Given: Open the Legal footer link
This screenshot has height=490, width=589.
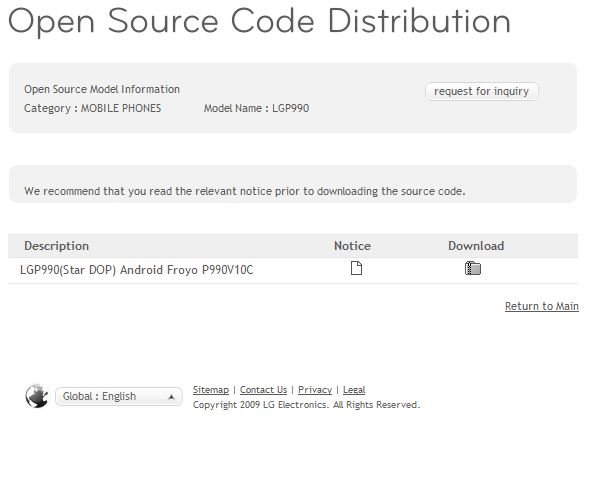Looking at the screenshot, I should tap(354, 390).
